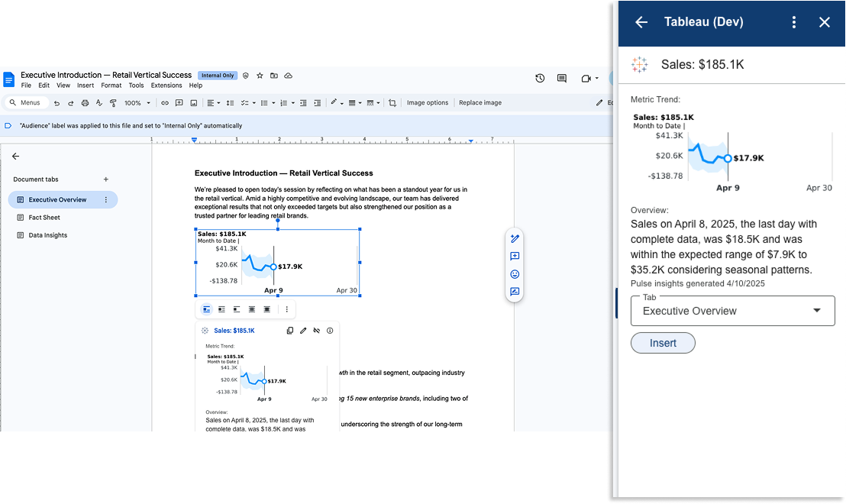Open the zoom level 100% dropdown
This screenshot has height=504, width=846.
tap(137, 103)
